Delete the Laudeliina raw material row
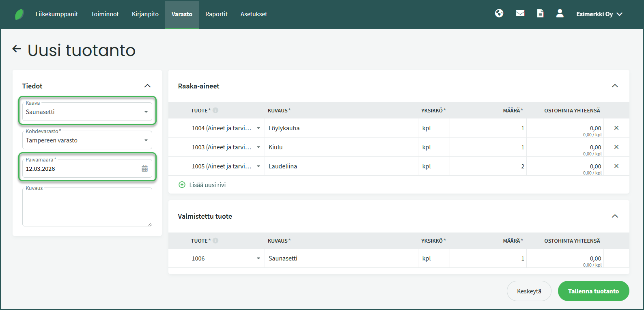 coord(616,166)
